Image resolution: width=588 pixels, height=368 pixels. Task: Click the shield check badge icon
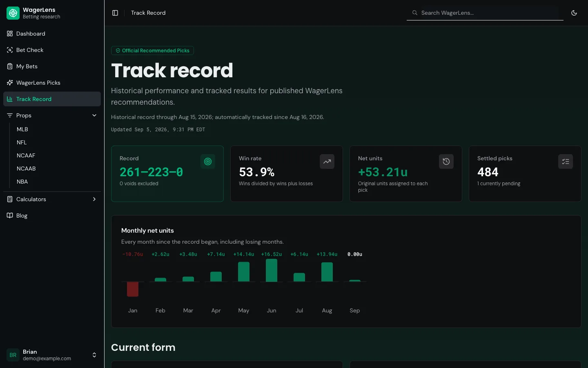(118, 51)
